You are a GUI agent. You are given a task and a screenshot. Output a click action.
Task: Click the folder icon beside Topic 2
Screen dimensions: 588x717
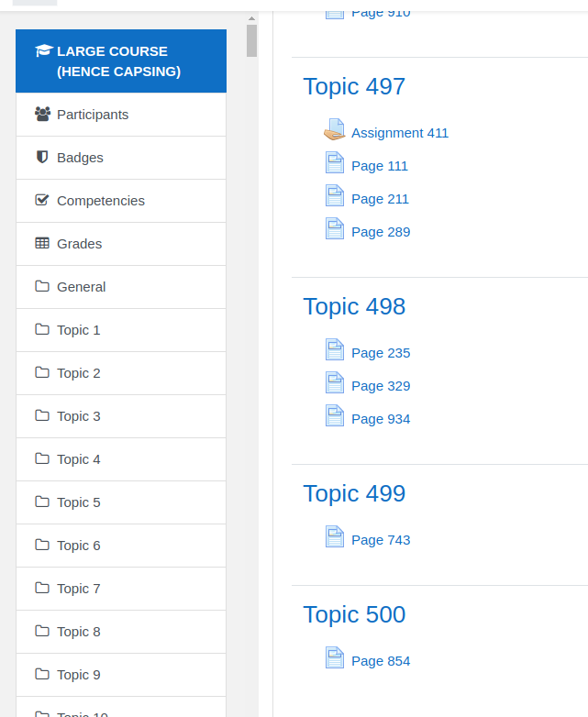pos(42,372)
